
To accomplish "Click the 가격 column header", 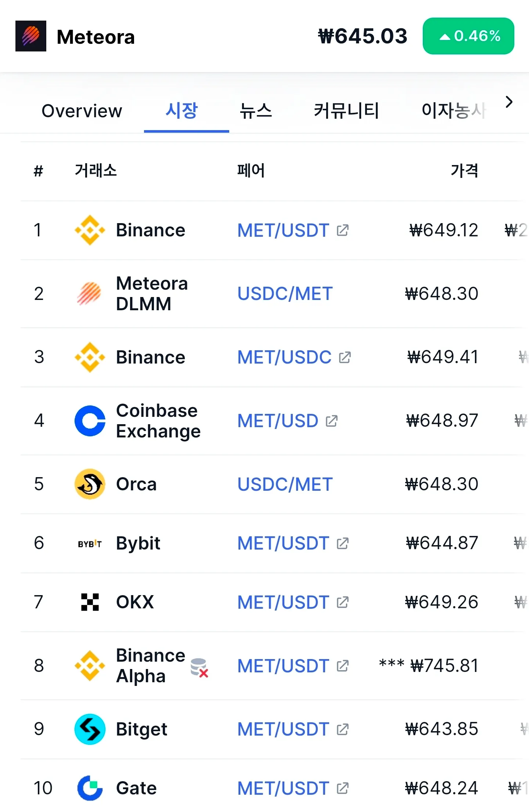I will [464, 171].
